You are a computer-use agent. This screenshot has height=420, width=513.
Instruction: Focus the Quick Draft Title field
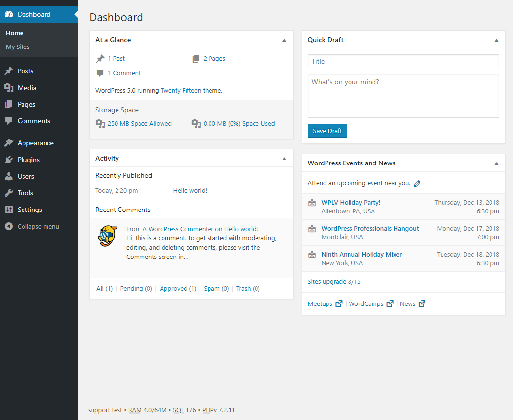click(403, 61)
